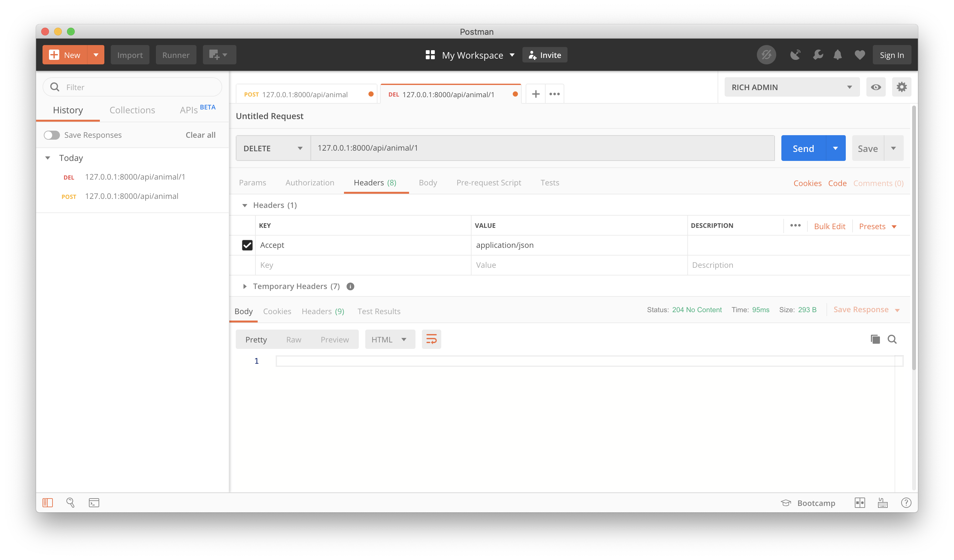Open the wrench settings icon
This screenshot has height=560, width=954.
[x=817, y=55]
